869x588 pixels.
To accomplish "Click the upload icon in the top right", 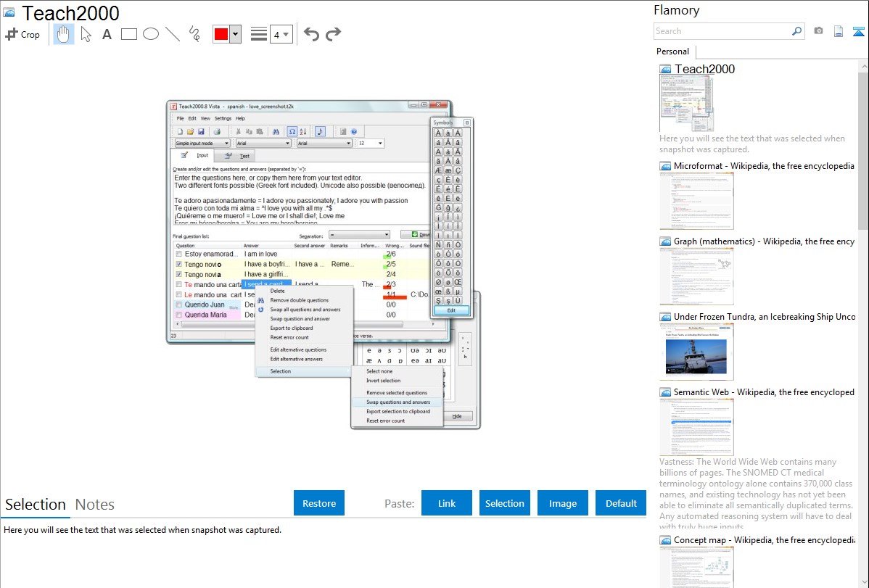I will click(858, 31).
